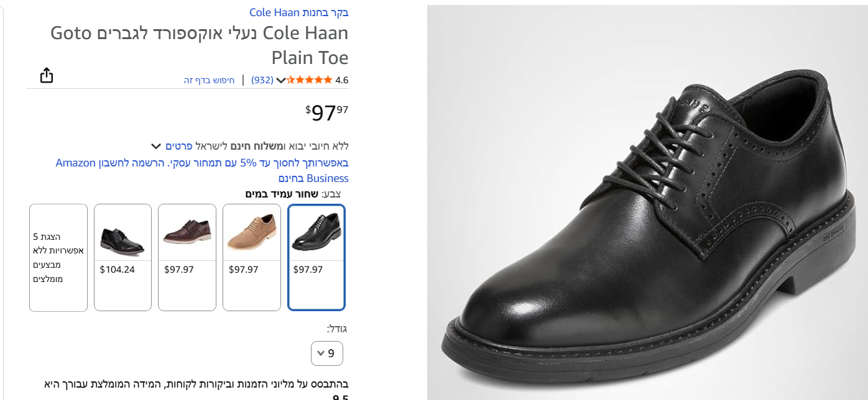Click the share icon
Viewport: 868px width, 400px height.
47,76
